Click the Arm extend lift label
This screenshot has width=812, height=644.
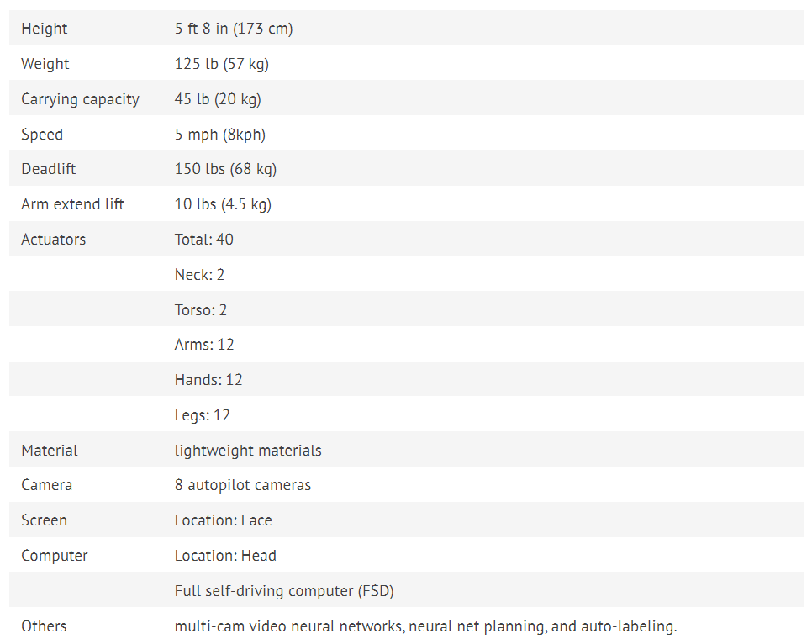tap(72, 204)
